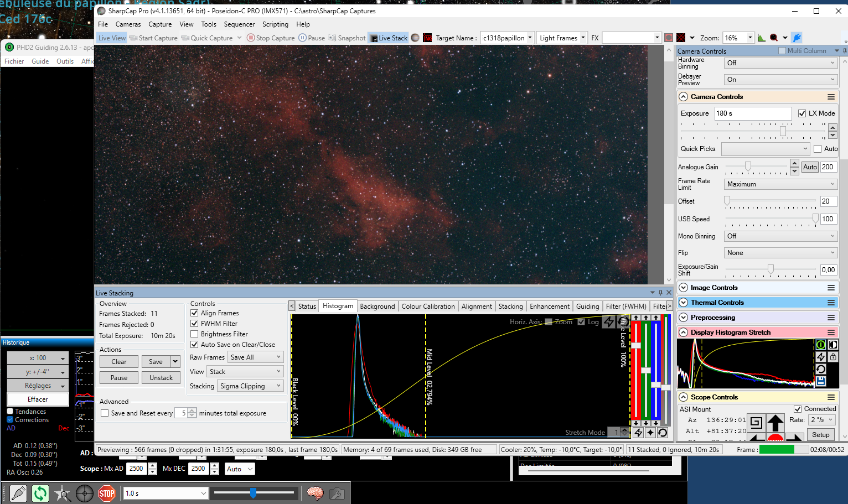Open the Raw Frames Save All dropdown
The width and height of the screenshot is (848, 504).
pyautogui.click(x=256, y=357)
